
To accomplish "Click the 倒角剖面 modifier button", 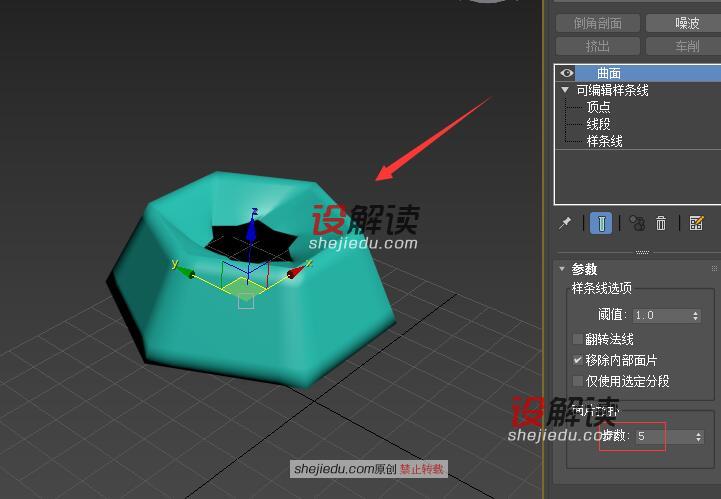I will 597,23.
